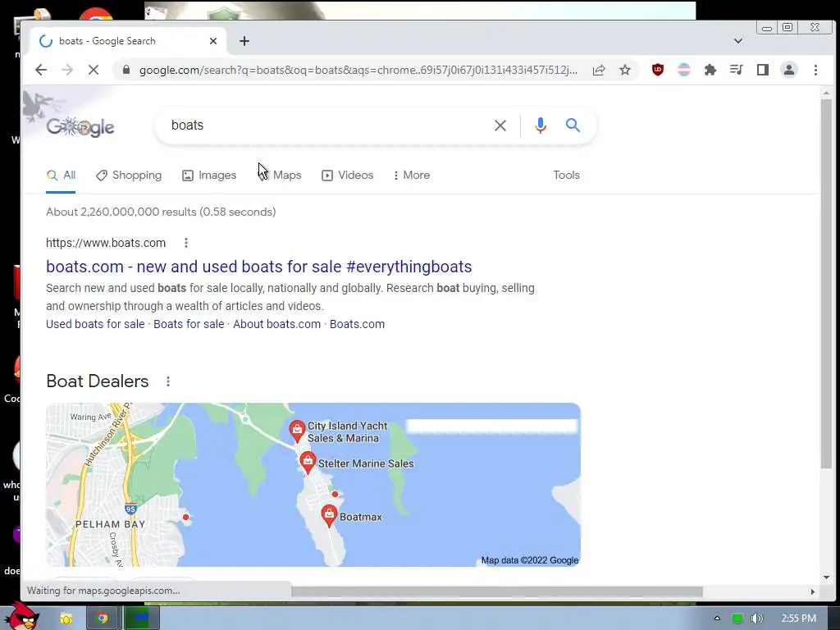The image size is (840, 630).
Task: Switch to the Videos tab
Action: [347, 176]
